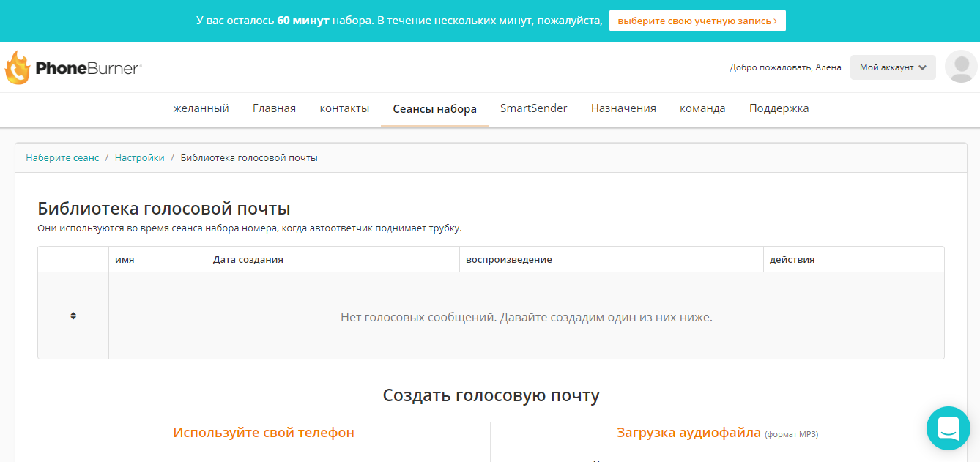This screenshot has width=980, height=462.
Task: Click the «желанный» navigation item
Action: pyautogui.click(x=200, y=108)
